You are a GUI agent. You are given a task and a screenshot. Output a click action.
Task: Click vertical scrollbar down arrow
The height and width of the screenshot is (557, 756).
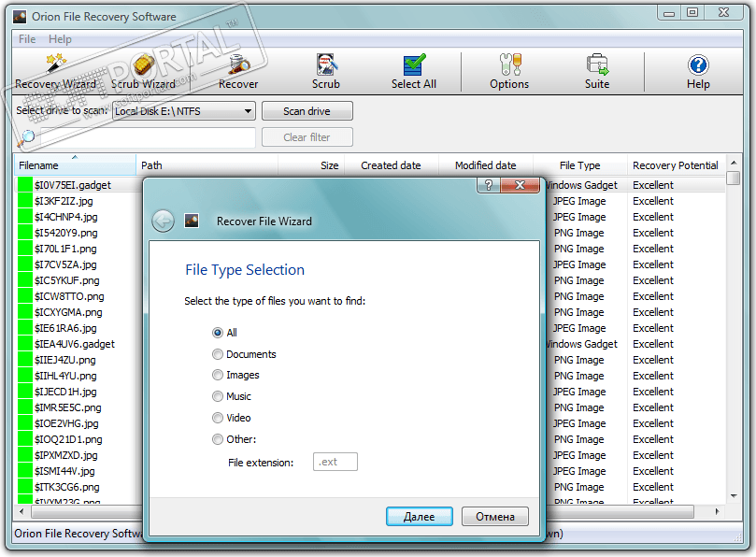point(734,495)
